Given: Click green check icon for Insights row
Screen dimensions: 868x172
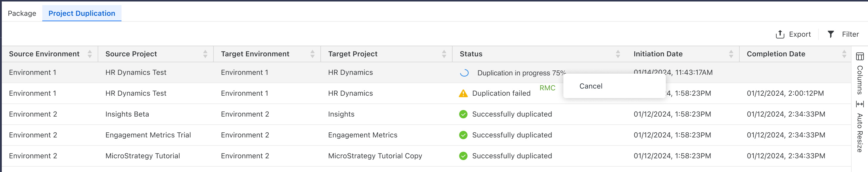Looking at the screenshot, I should pos(463,114).
